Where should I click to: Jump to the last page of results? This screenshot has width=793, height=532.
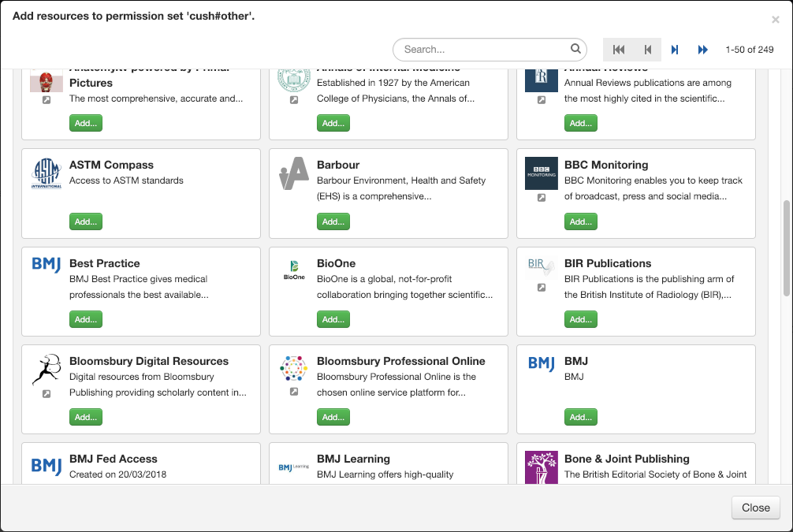702,50
